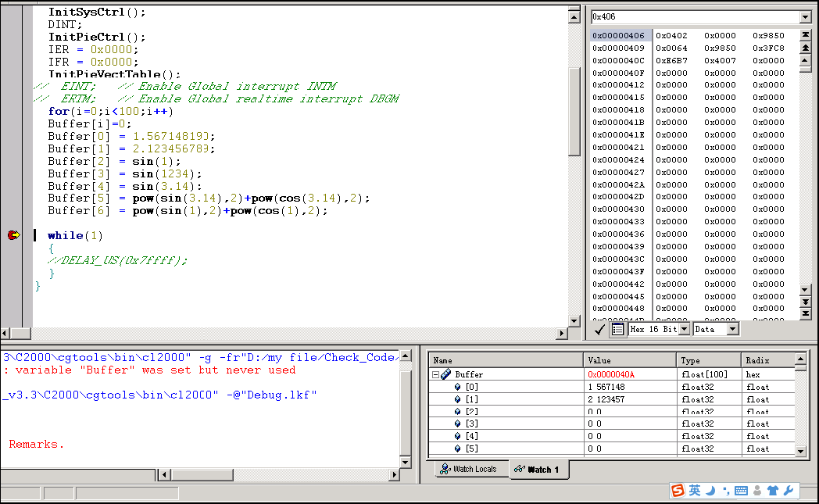Open the memory address dropdown list
The width and height of the screenshot is (819, 504).
click(806, 17)
